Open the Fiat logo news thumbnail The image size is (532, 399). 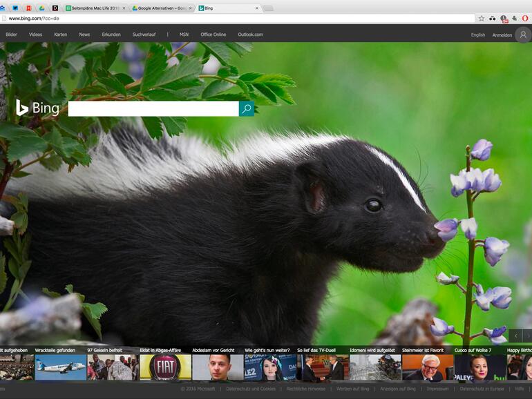166,367
